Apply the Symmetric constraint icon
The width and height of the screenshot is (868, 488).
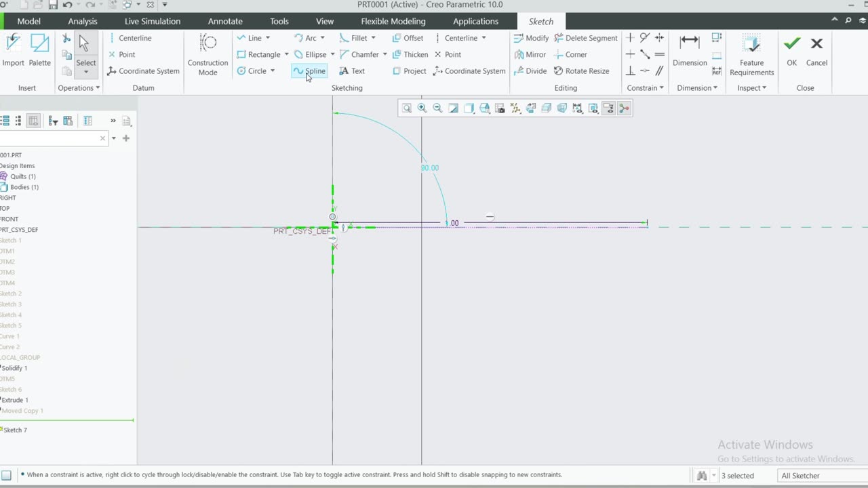659,38
